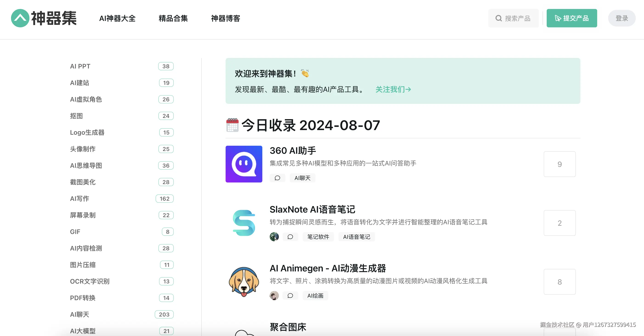Upvote 360 AI助手 with 9 votes
This screenshot has height=336, width=644.
560,164
